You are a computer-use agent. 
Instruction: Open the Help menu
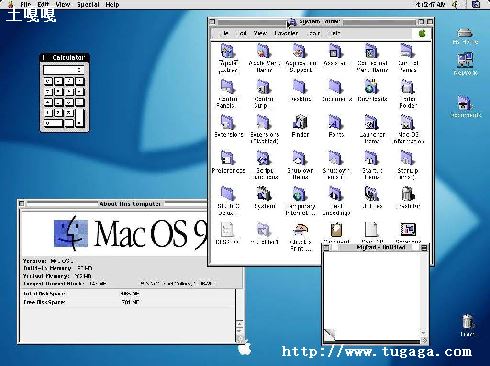pos(112,4)
